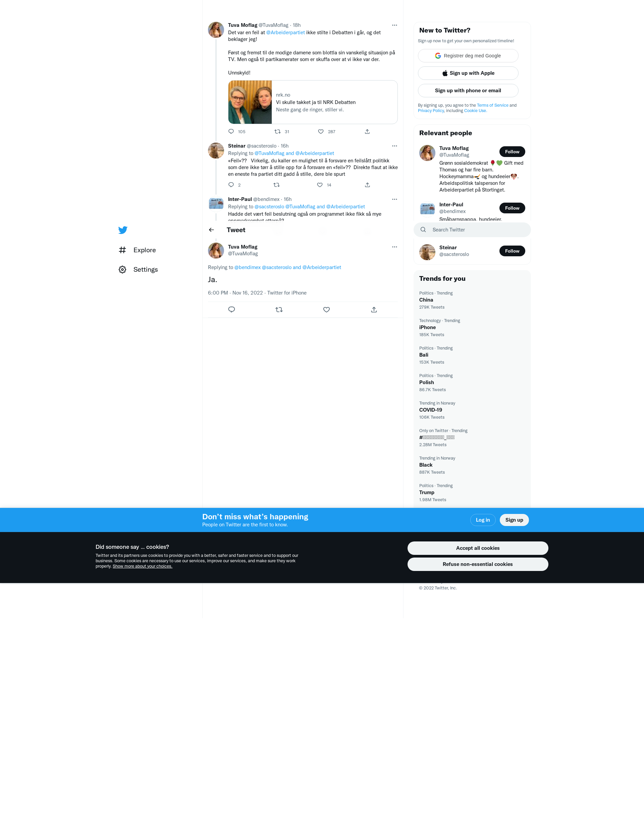The image size is (644, 839).
Task: Open the Privacy Policy link
Action: (x=431, y=111)
